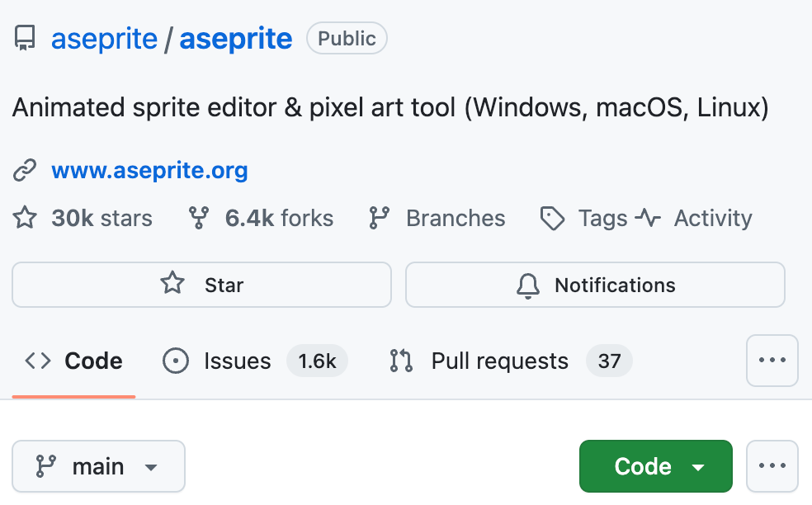Viewport: 812px width, 505px height.
Task: Star the aseprite repository
Action: point(201,285)
